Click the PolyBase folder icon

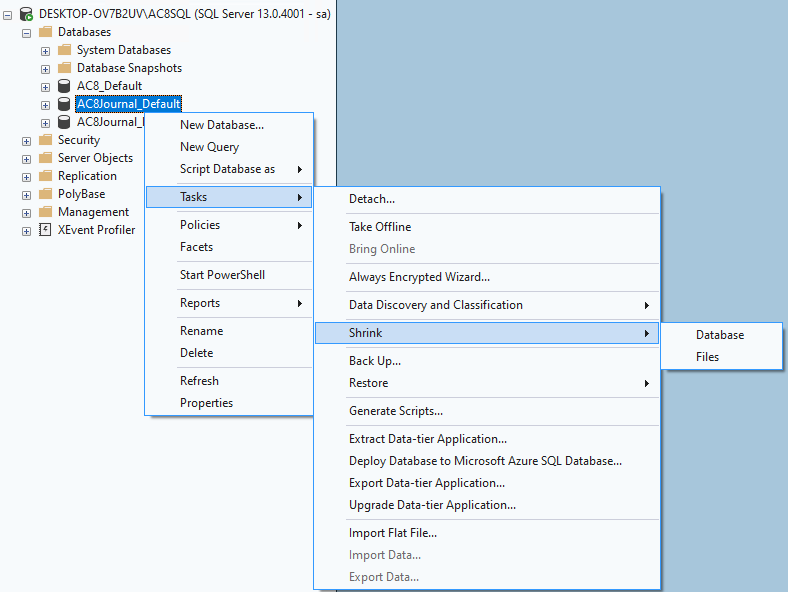[x=46, y=194]
